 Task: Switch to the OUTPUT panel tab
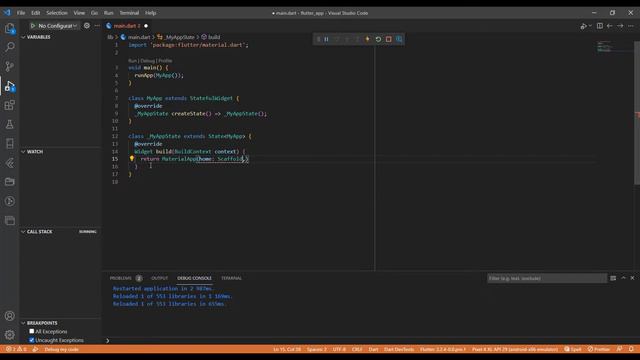(160, 278)
